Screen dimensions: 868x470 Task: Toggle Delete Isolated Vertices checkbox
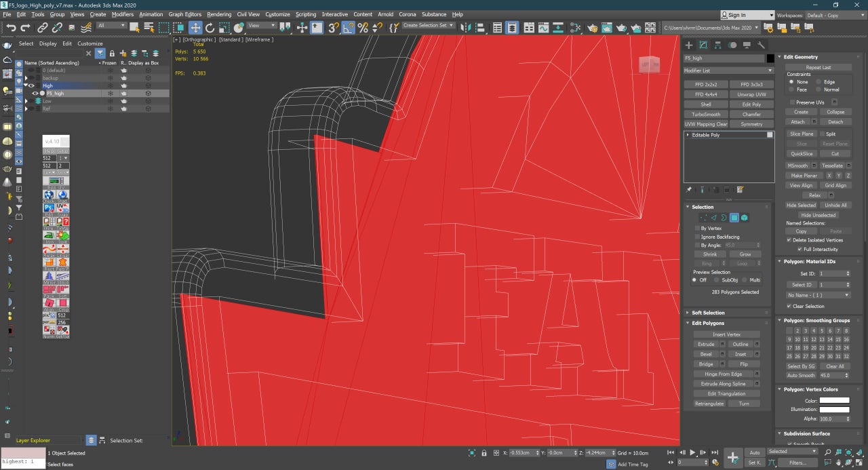[x=789, y=240]
